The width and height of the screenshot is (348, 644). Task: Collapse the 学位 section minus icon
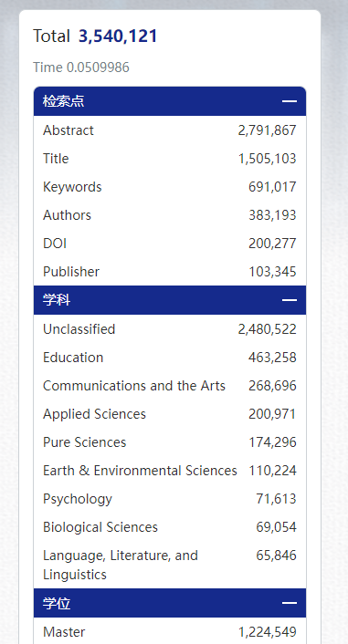[x=290, y=603]
